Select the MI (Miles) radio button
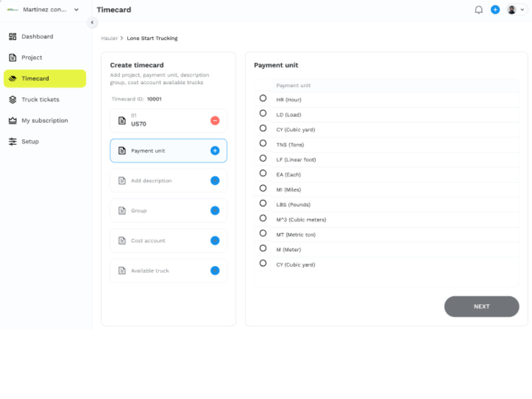532x399 pixels. click(263, 188)
